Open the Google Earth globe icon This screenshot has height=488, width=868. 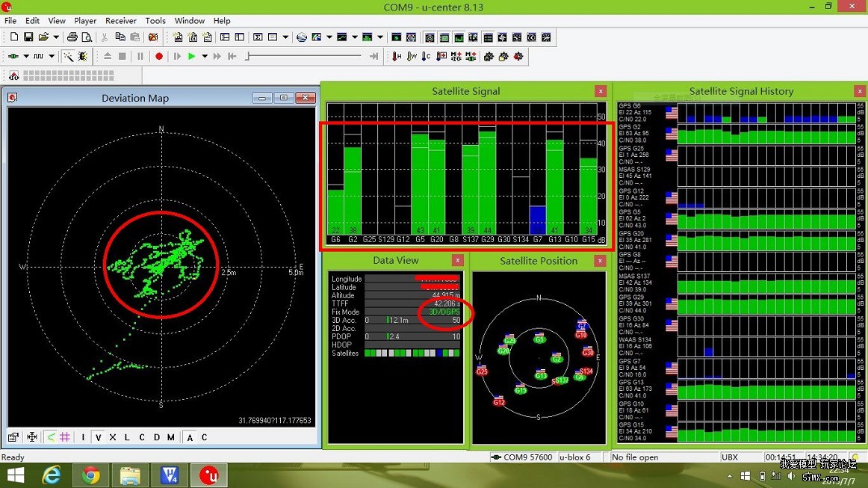point(302,37)
